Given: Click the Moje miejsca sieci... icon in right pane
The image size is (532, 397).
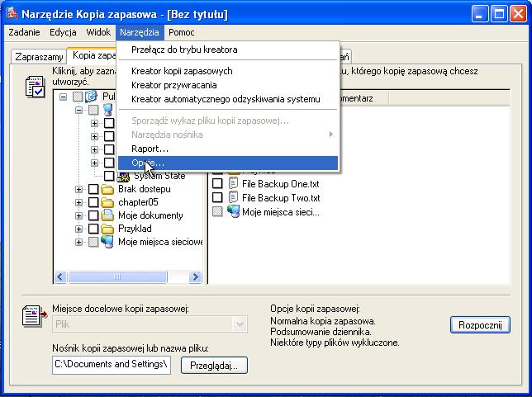Looking at the screenshot, I should click(x=233, y=211).
